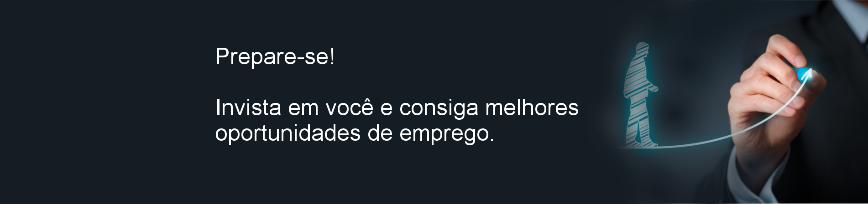Click the word "consiga"

(x=439, y=109)
